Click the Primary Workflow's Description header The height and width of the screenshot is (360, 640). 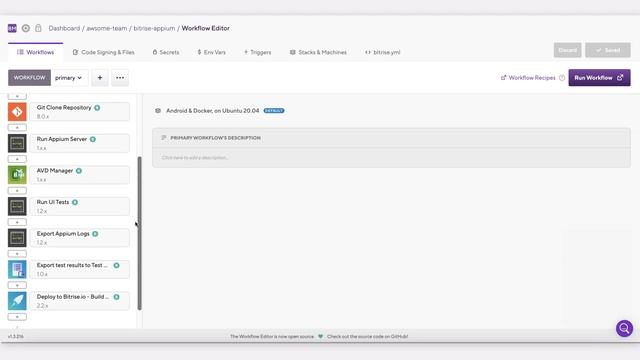[391, 138]
